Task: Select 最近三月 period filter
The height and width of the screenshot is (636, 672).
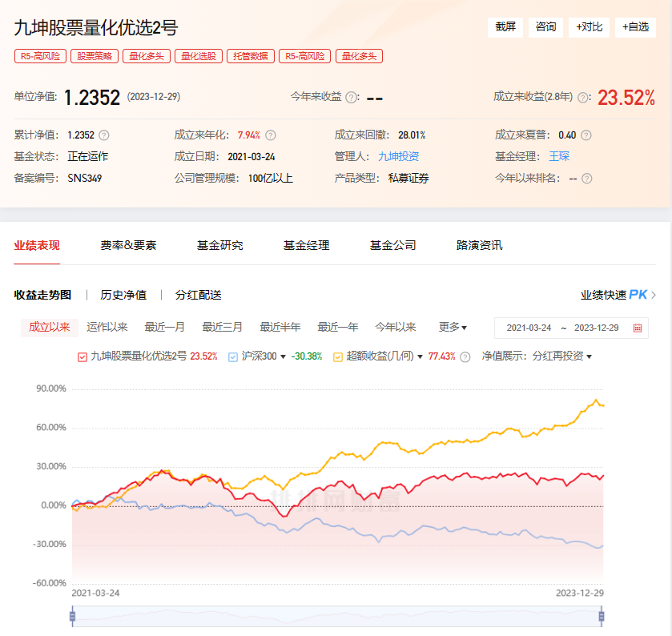Action: 223,328
